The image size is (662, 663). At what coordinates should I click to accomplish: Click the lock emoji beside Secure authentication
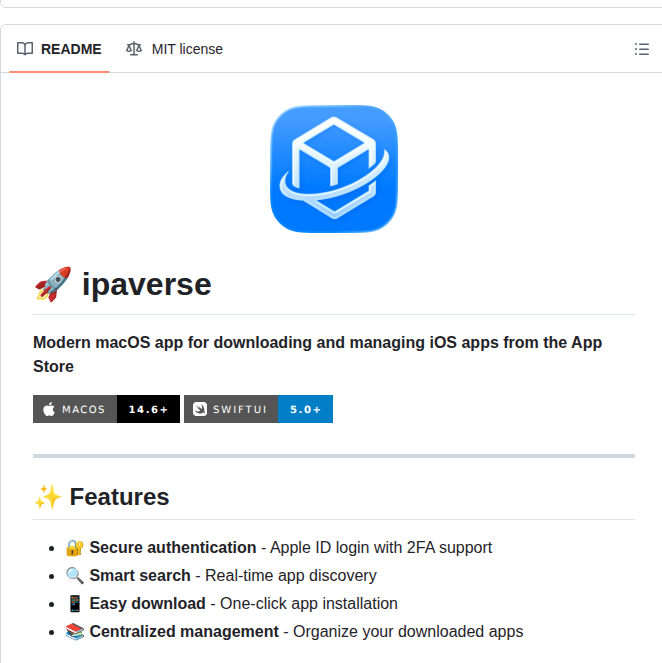coord(75,548)
